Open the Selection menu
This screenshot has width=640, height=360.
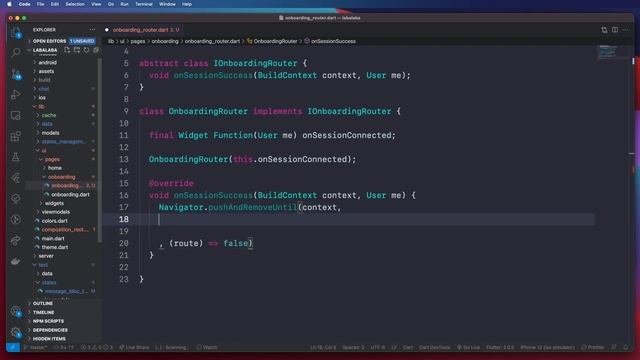pyautogui.click(x=75, y=4)
